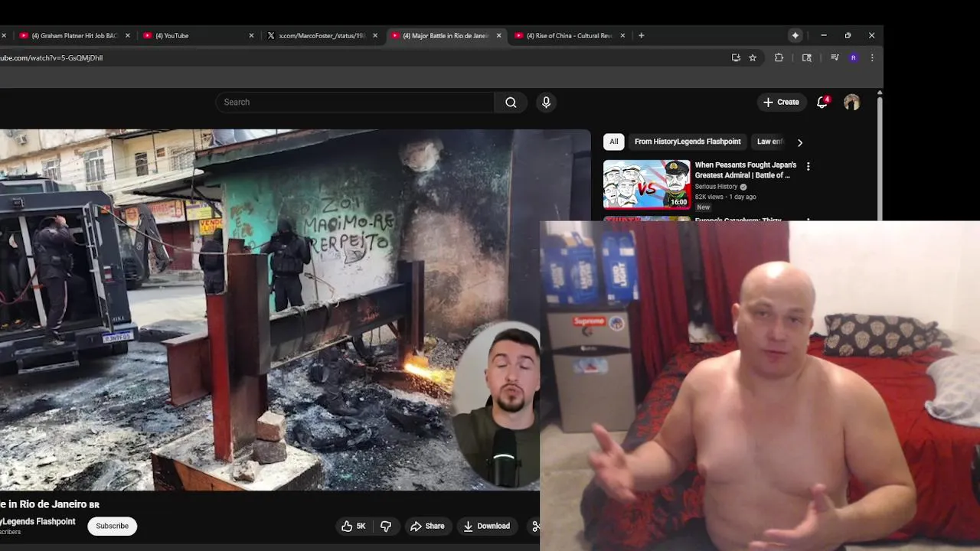Subscribe to HistoryLegends Flashpoint channel
The height and width of the screenshot is (551, 980).
point(112,526)
